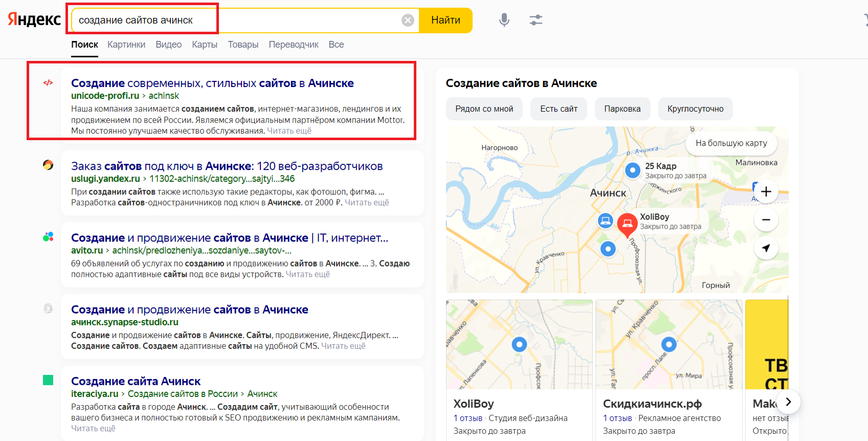This screenshot has width=868, height=441.
Task: Expand Читать ещё under iteraciya result
Action: [x=93, y=428]
